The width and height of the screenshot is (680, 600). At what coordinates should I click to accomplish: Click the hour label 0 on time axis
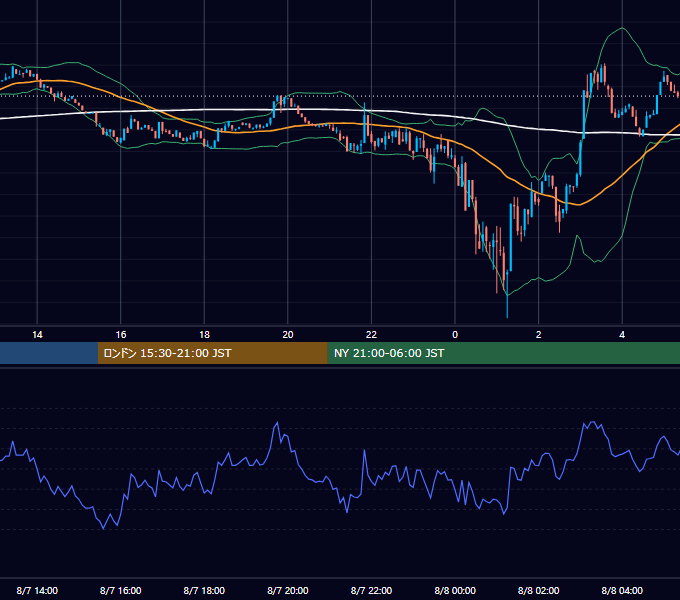coord(455,335)
